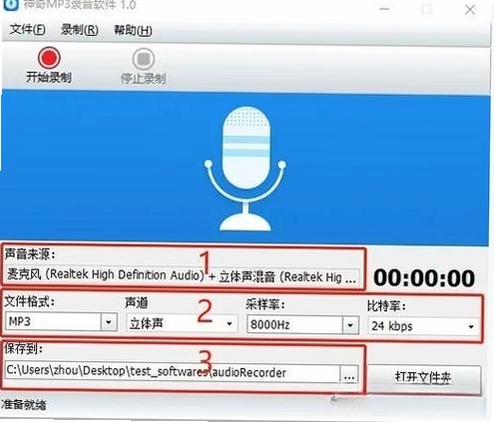Open the sound source (声音来源) selector
The width and height of the screenshot is (494, 422).
tap(183, 276)
